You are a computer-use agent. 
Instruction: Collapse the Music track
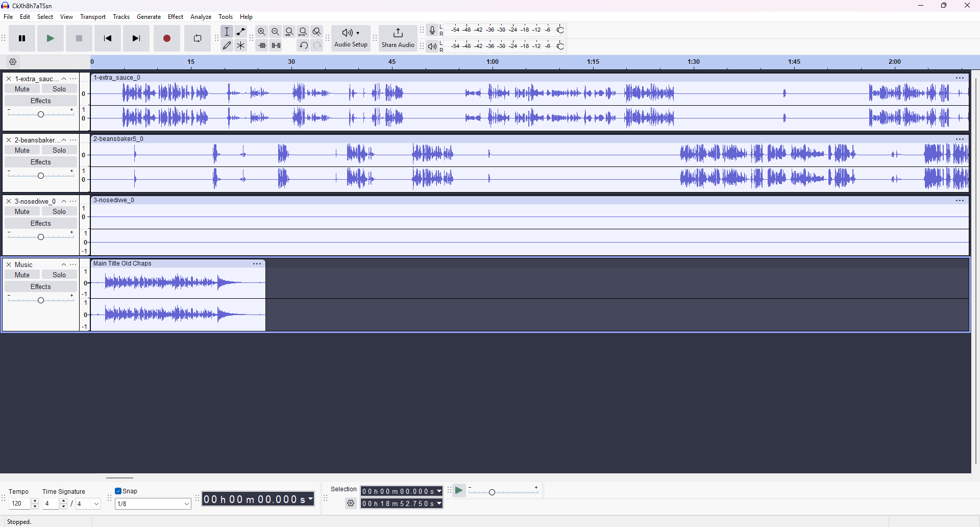tap(64, 265)
